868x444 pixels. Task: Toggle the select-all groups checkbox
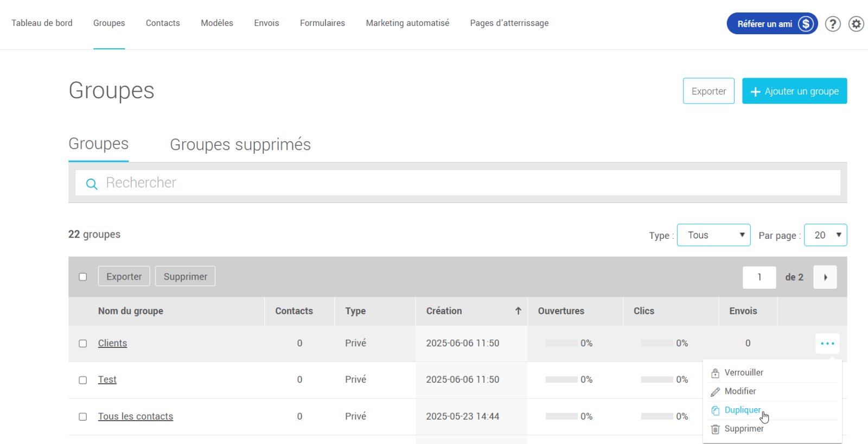point(83,277)
